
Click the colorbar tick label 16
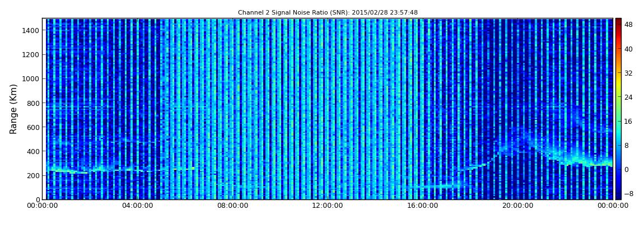pos(628,121)
